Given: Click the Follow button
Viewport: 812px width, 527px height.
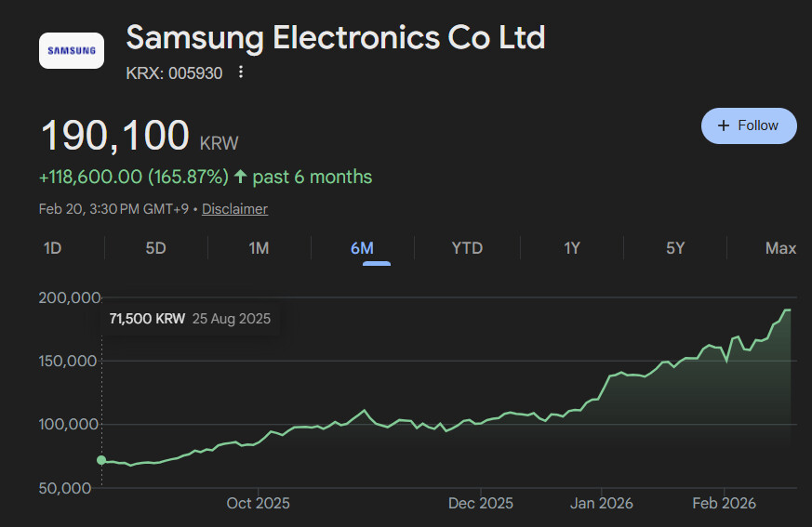Looking at the screenshot, I should point(749,125).
